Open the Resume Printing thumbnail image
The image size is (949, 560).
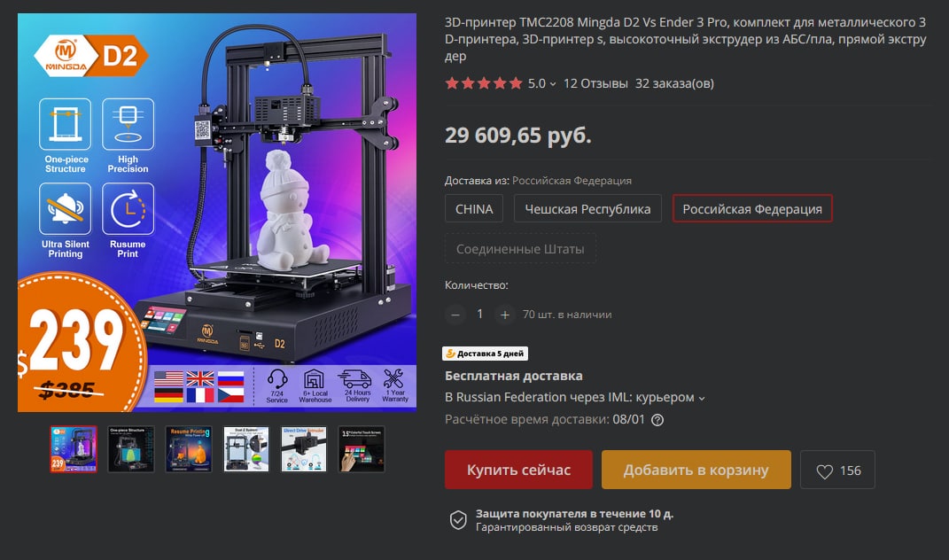pos(189,449)
